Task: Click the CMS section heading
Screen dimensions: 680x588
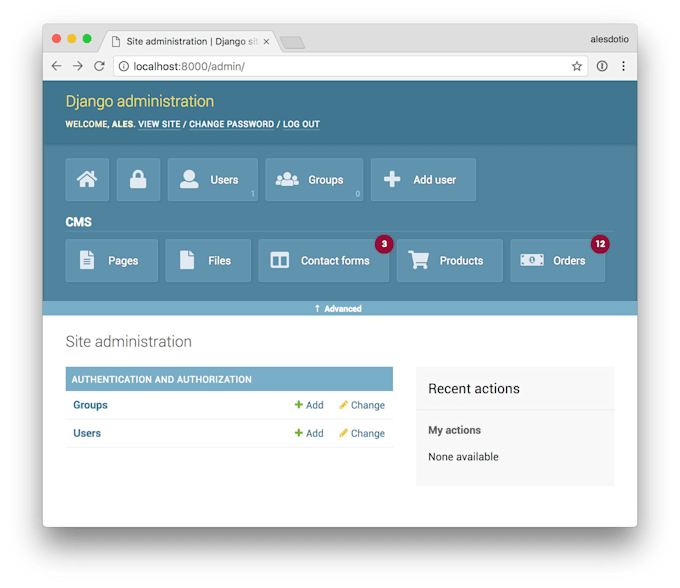Action: 78,222
